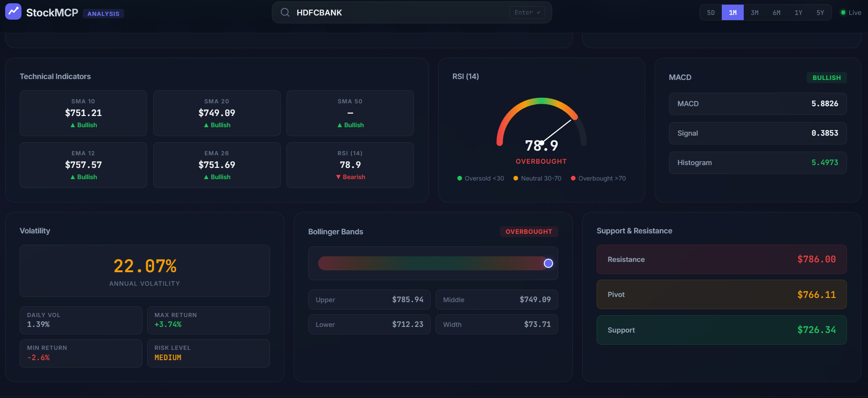This screenshot has width=868, height=398.
Task: Click the MACD value 5.8826
Action: (x=825, y=104)
